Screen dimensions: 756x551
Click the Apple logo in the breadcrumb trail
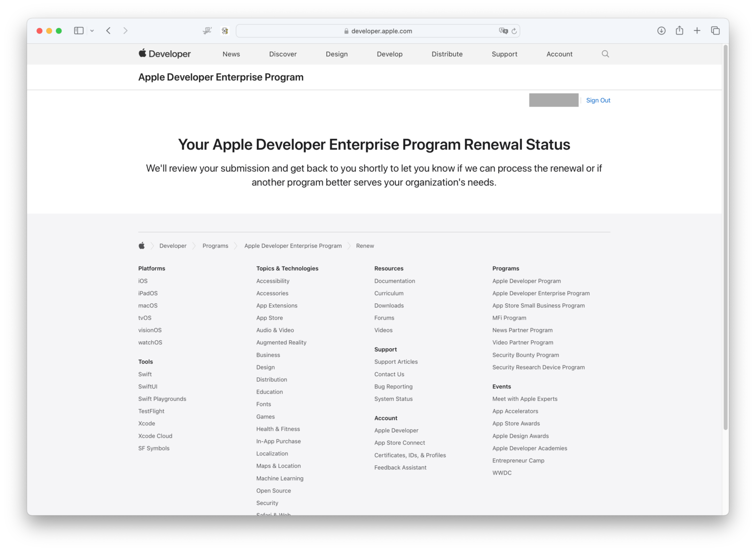pyautogui.click(x=141, y=245)
